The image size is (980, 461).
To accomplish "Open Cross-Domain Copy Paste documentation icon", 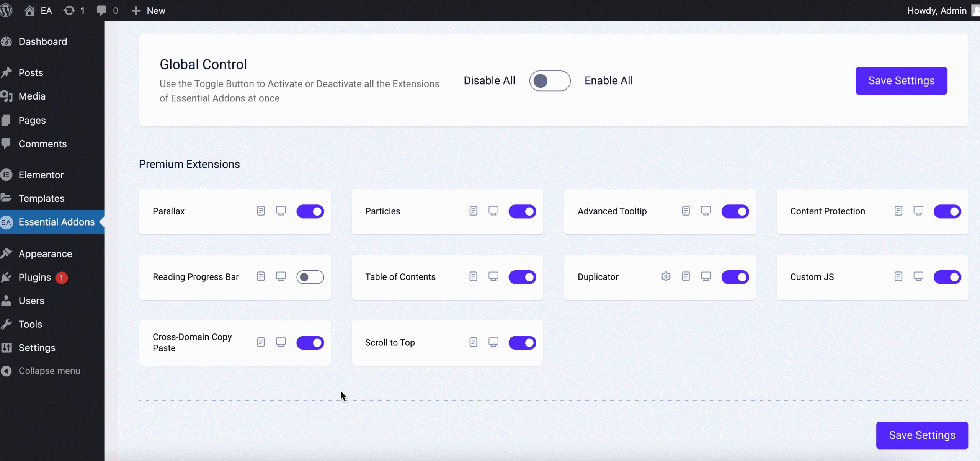I will click(x=261, y=342).
